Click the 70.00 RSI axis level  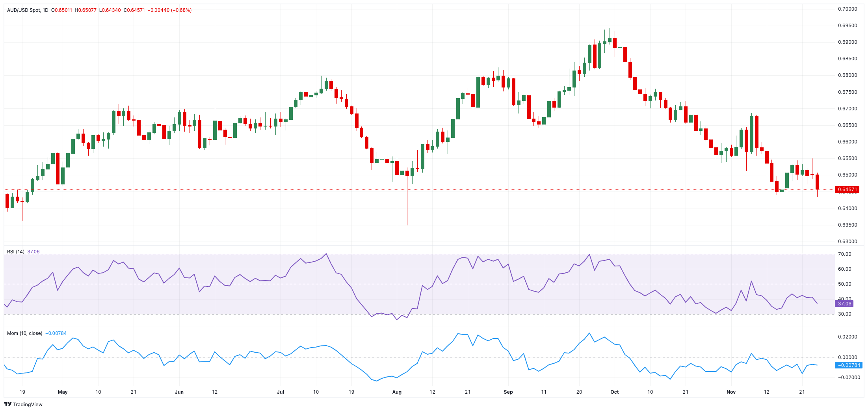click(844, 254)
